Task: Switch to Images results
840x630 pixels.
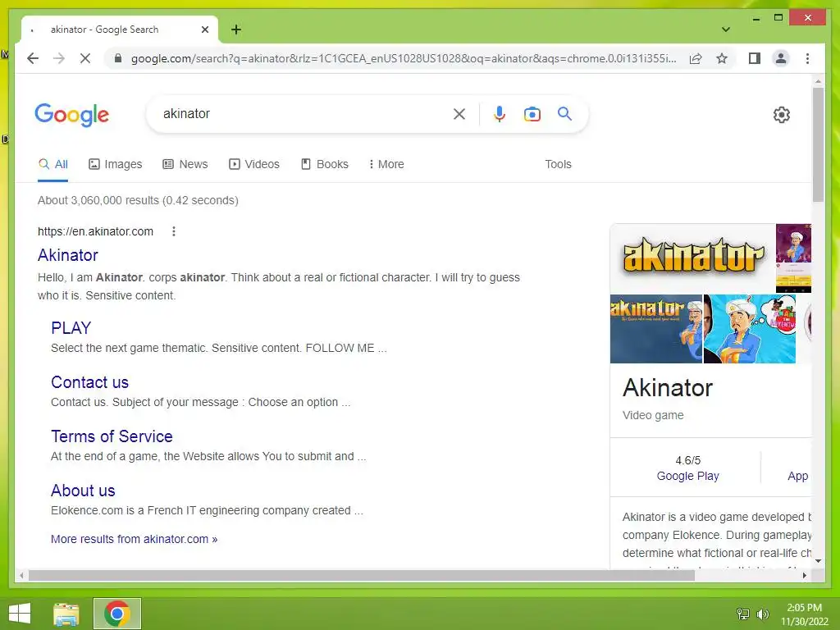Action: pyautogui.click(x=115, y=164)
